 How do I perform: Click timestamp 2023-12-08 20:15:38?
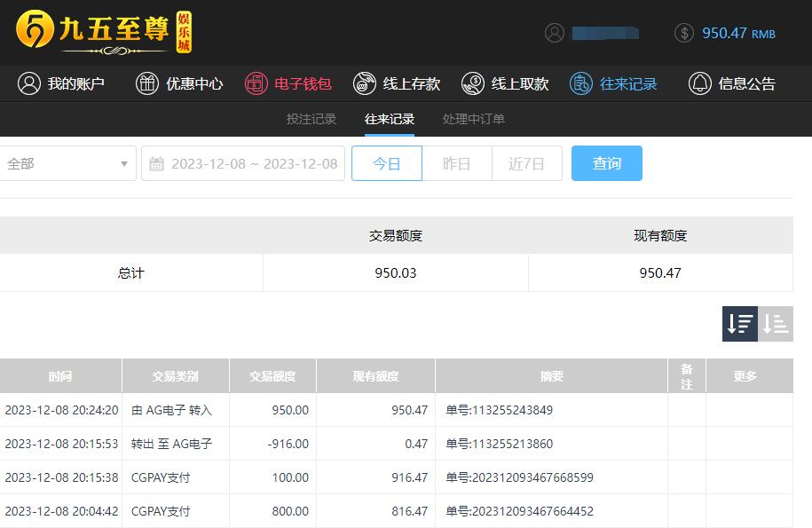61,477
